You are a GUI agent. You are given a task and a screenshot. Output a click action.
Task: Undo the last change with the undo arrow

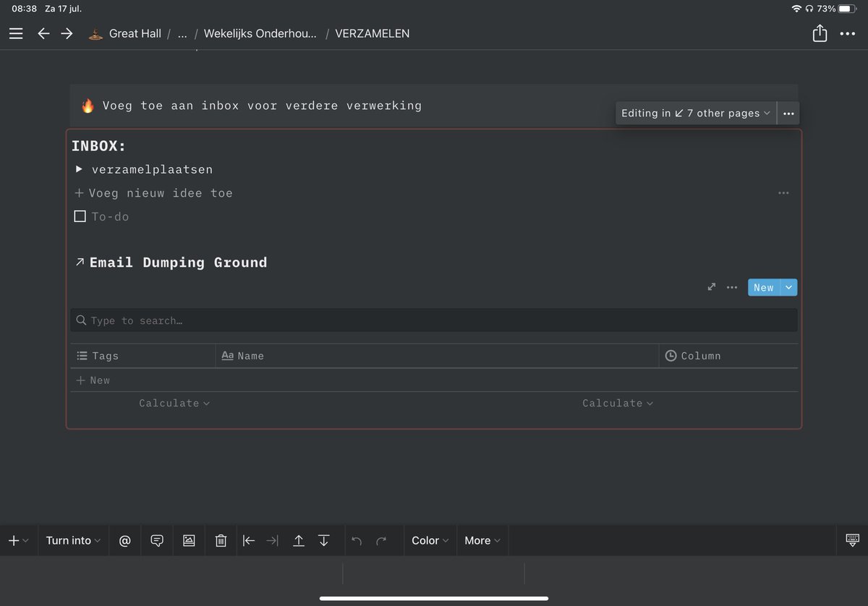point(356,540)
